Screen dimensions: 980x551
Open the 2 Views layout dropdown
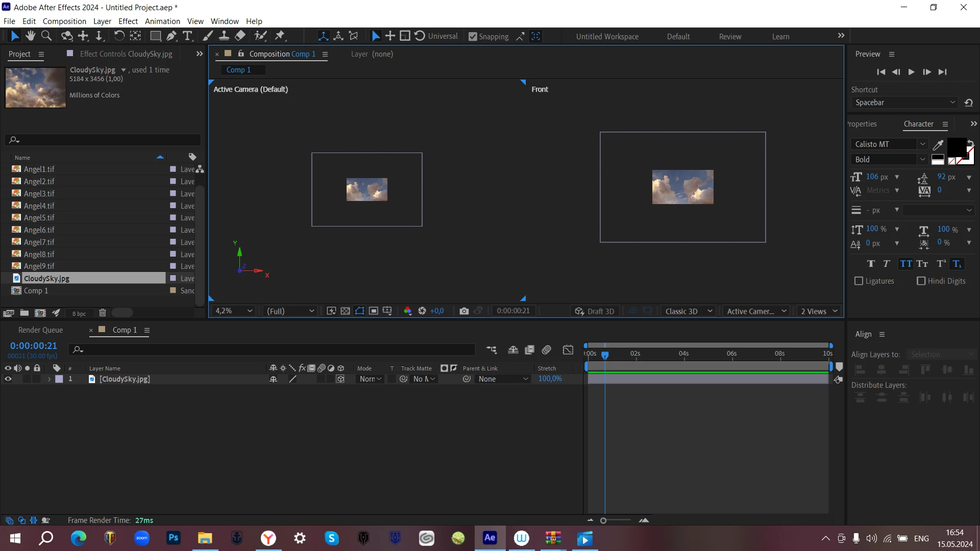coord(819,311)
